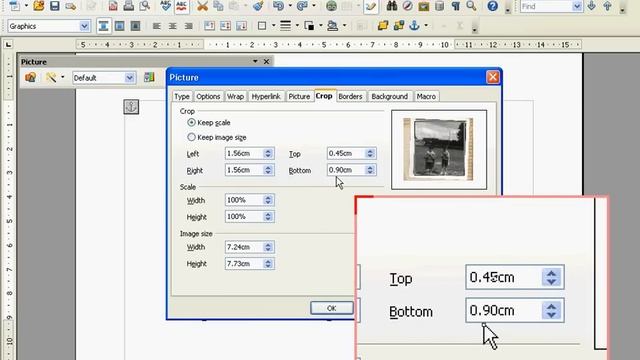Select the Keep scale radio button
Viewport: 640px width, 360px height.
[191, 122]
